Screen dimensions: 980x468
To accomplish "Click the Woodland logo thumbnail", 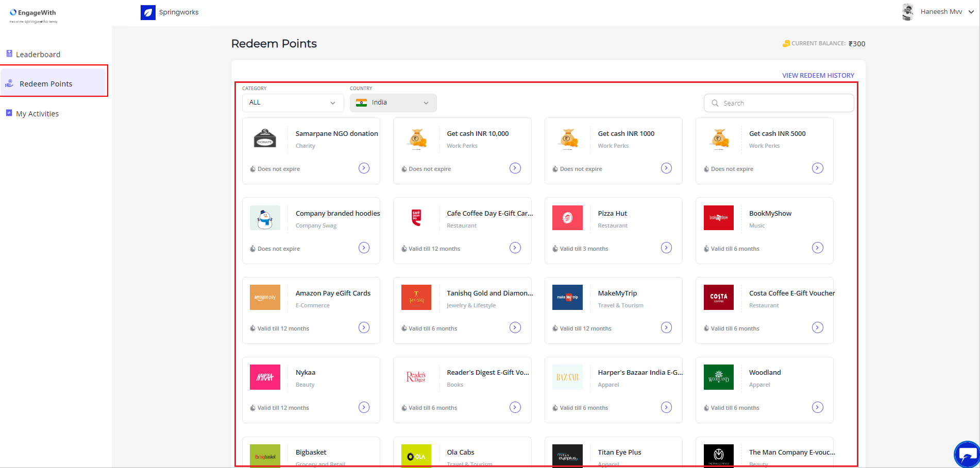I will pyautogui.click(x=718, y=377).
